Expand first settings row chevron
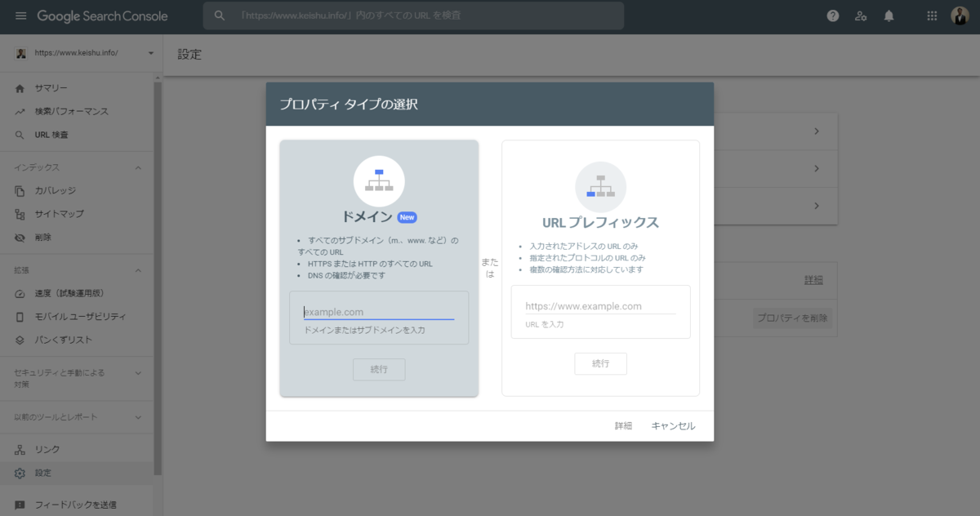The image size is (980, 516). [816, 131]
